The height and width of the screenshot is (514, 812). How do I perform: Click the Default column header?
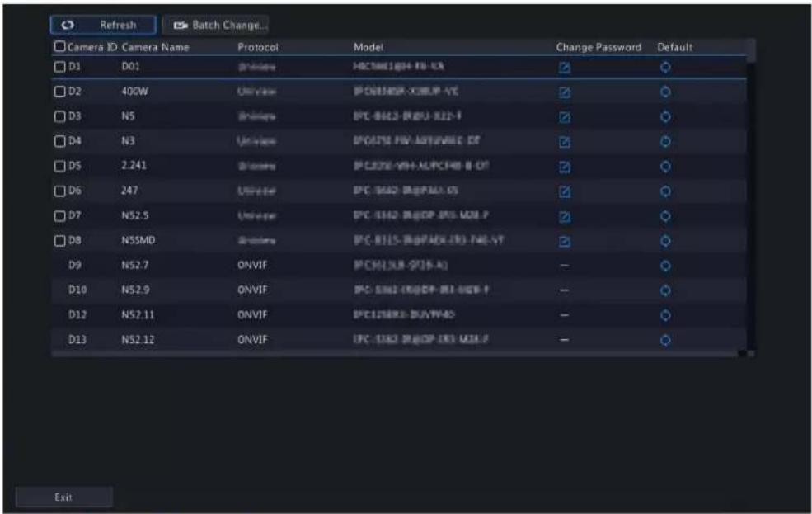coord(675,47)
